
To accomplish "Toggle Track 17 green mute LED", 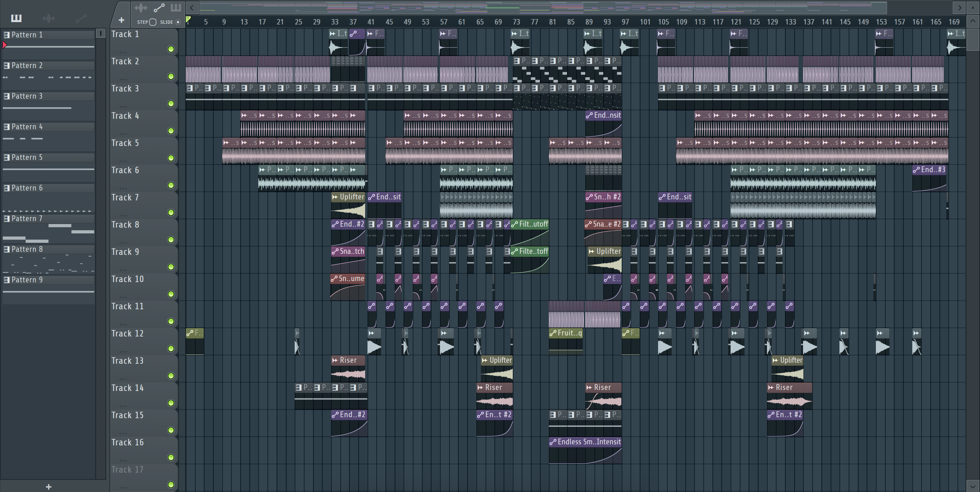I will 171,485.
